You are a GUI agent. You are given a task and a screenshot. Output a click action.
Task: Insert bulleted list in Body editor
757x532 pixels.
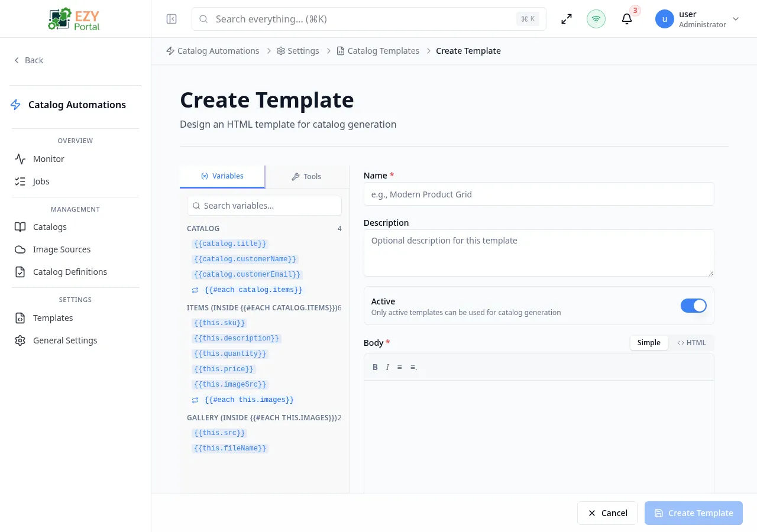pos(400,367)
